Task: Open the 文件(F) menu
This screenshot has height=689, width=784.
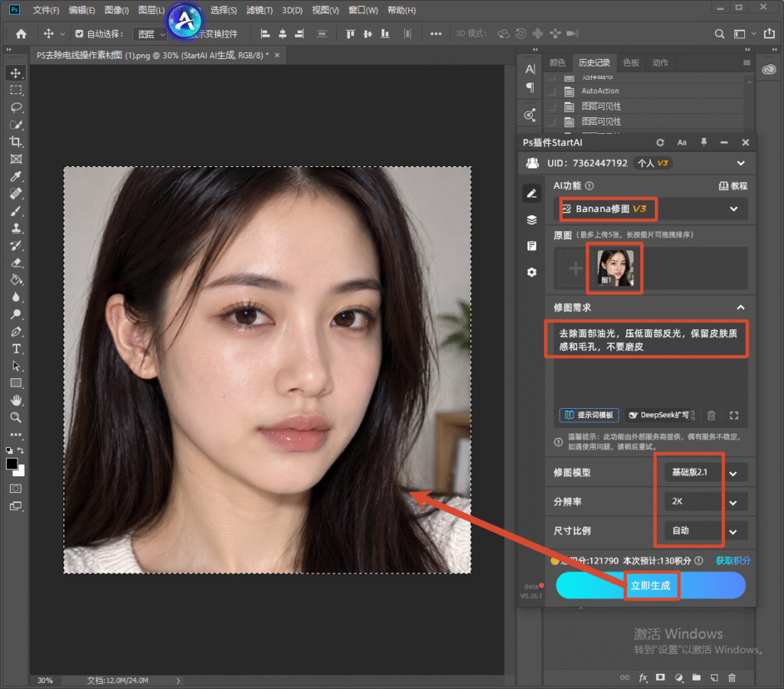Action: pyautogui.click(x=45, y=10)
